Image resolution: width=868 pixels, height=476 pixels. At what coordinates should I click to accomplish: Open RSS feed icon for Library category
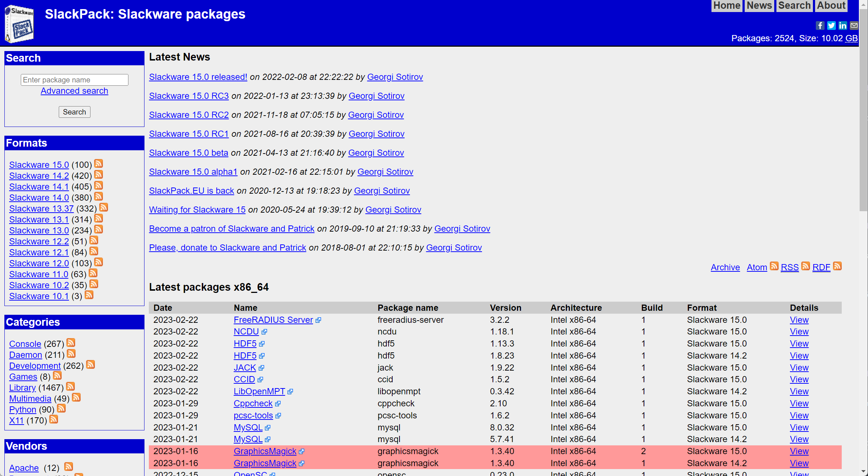[70, 386]
